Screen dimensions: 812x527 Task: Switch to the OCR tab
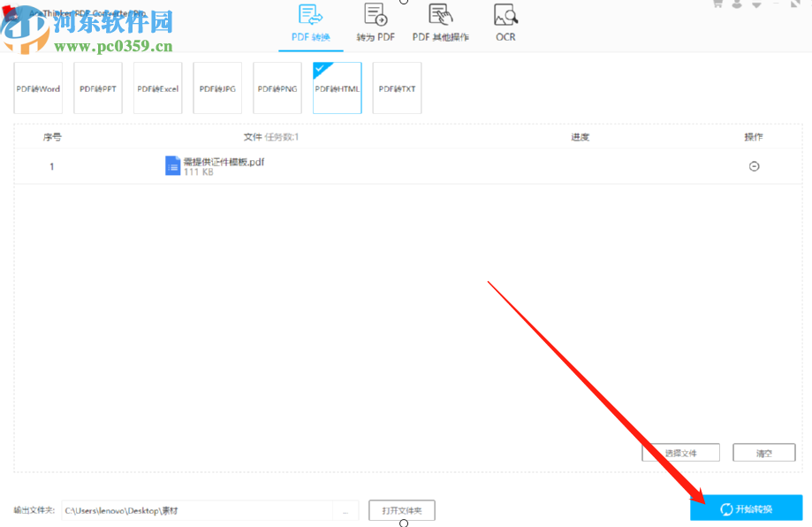click(505, 24)
